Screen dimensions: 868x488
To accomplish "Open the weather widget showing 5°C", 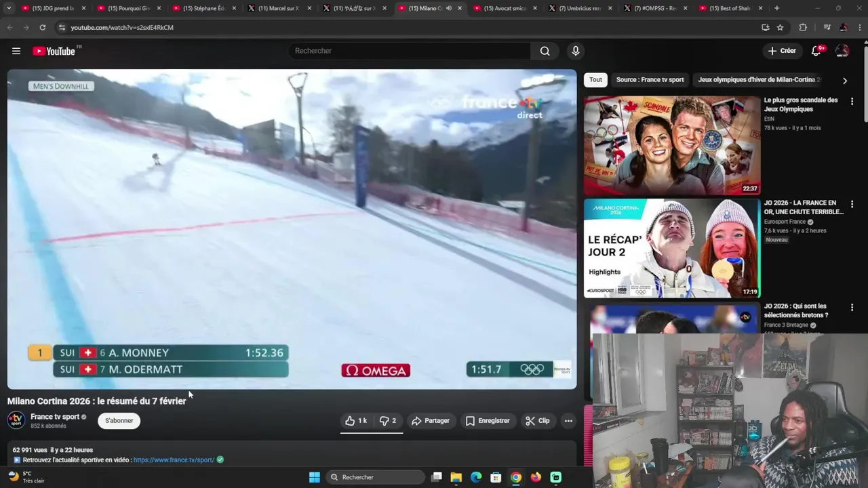I will point(26,477).
